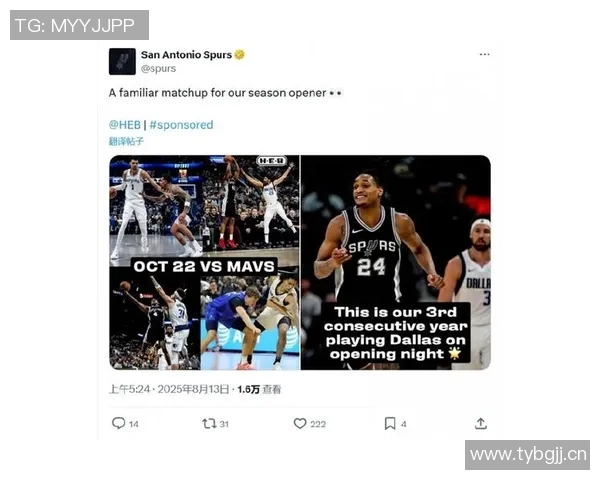The image size is (600, 480).
Task: Click the @spurs handle
Action: 158,69
